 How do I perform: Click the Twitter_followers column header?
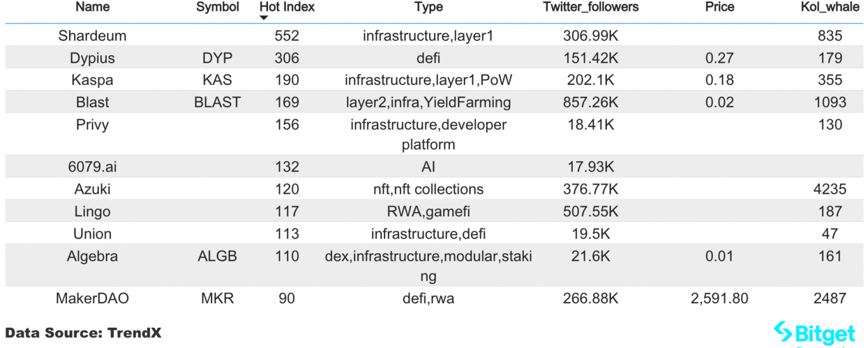click(590, 8)
